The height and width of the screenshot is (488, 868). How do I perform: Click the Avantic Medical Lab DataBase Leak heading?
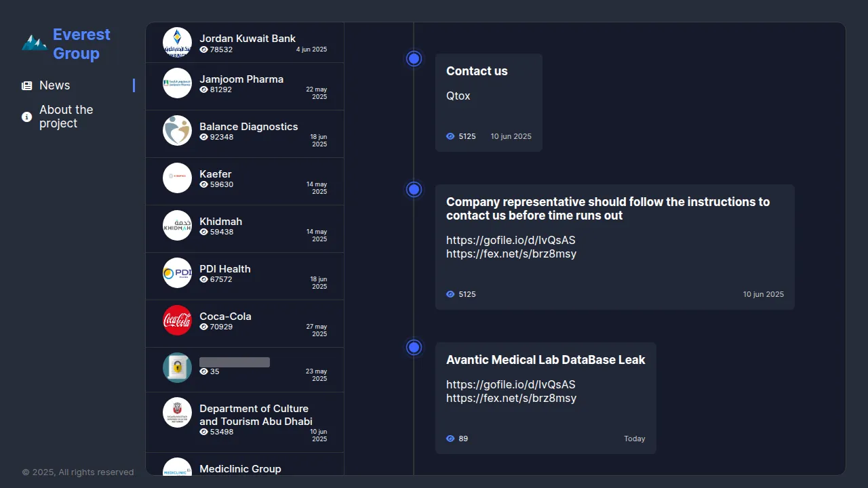pos(545,360)
